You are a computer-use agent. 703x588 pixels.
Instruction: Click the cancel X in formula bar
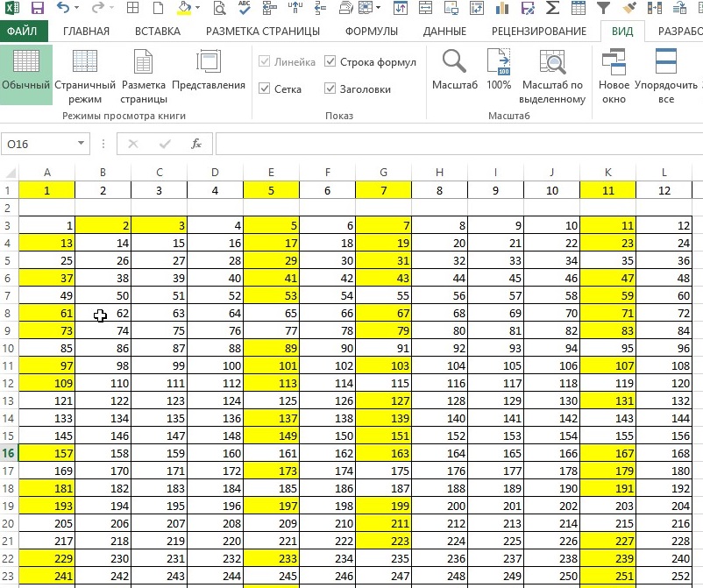[x=133, y=144]
